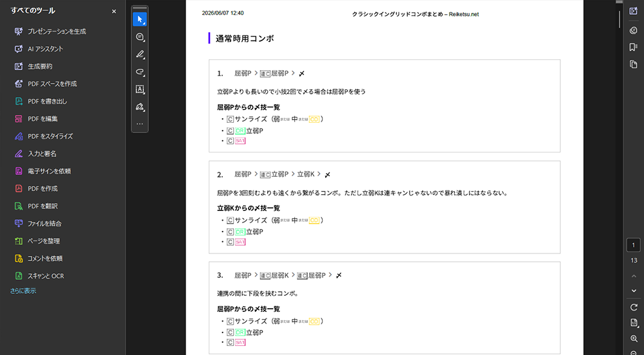Click the date 2026/06/07 12:40
Image resolution: width=644 pixels, height=355 pixels.
223,13
